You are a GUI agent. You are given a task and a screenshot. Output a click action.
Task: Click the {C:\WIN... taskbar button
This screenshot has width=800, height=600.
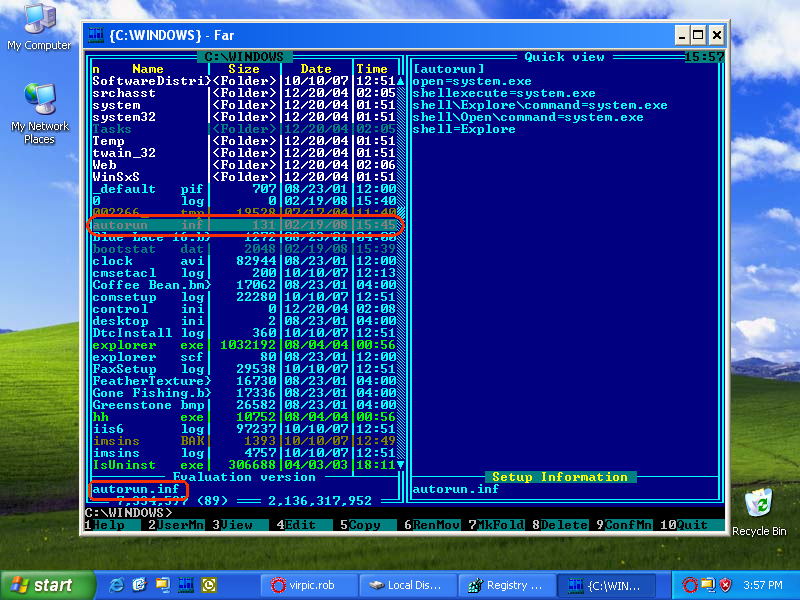click(605, 585)
